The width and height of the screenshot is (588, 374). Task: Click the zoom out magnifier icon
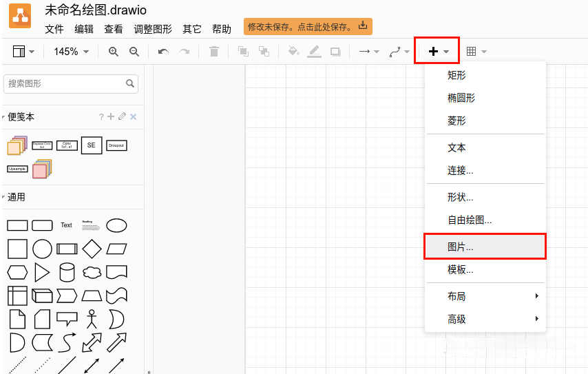tap(134, 52)
